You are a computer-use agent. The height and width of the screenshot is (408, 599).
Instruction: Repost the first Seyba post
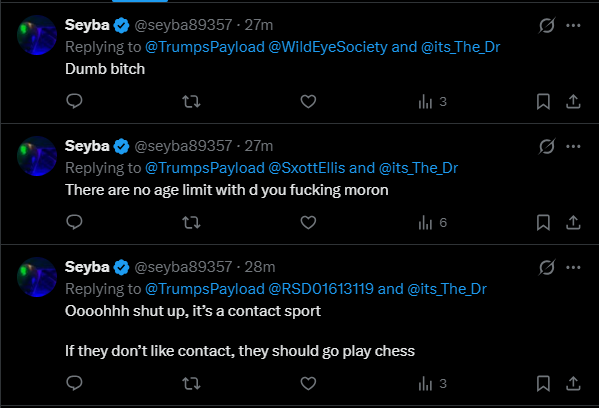tap(191, 102)
